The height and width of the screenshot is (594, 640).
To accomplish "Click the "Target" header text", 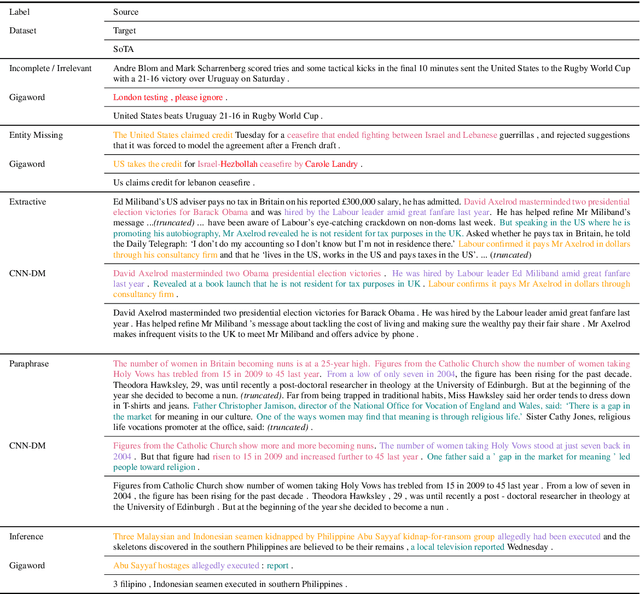I will coord(126,31).
